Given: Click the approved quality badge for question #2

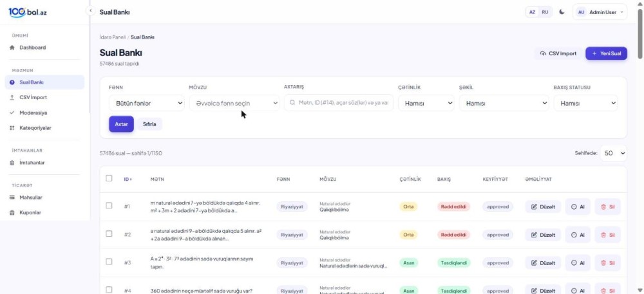Looking at the screenshot, I should [498, 235].
